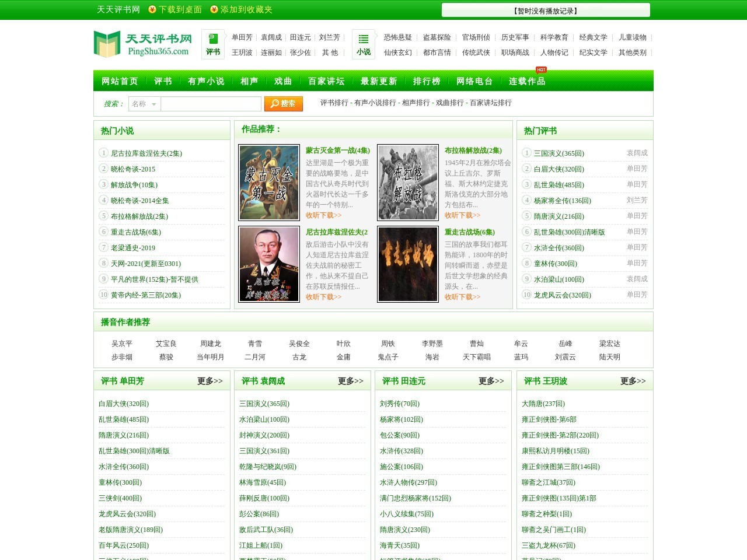Expand 更多>> for 评书 王玥波
This screenshot has width=747, height=560.
(633, 381)
